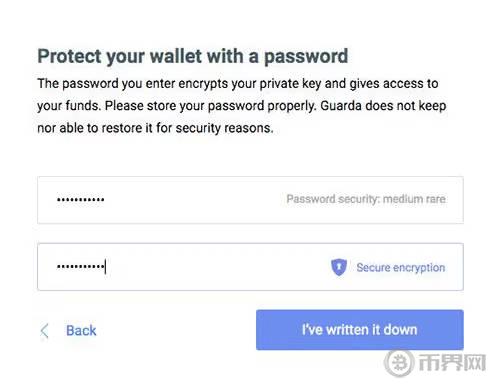Viewport: 497px width, 390px height.
Task: Go back using the Back link
Action: [81, 331]
